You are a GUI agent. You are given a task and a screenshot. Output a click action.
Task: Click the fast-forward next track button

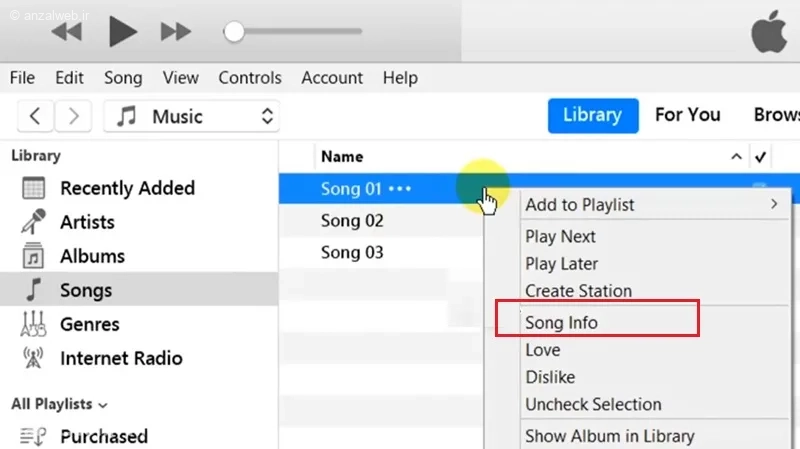pyautogui.click(x=176, y=32)
